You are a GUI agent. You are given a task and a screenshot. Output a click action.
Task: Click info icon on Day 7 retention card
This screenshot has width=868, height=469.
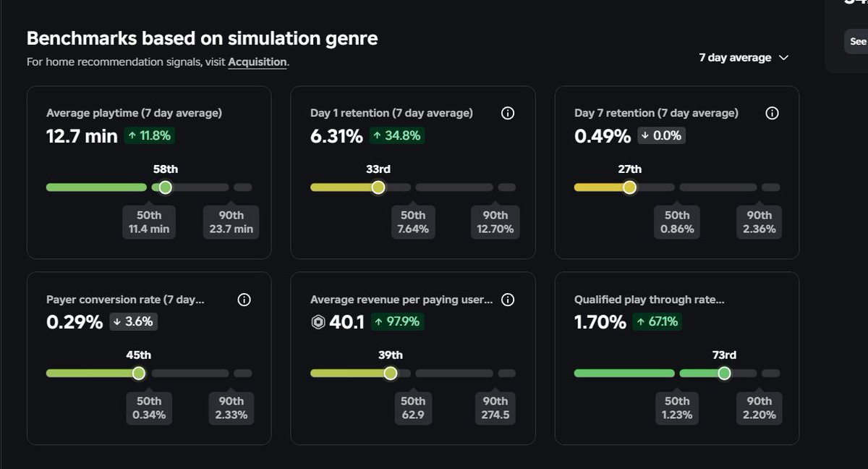click(772, 113)
